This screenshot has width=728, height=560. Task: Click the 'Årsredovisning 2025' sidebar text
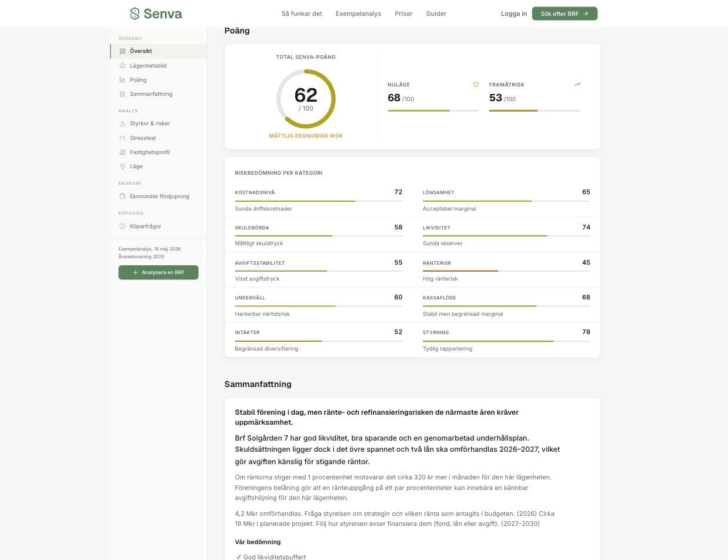coord(141,257)
